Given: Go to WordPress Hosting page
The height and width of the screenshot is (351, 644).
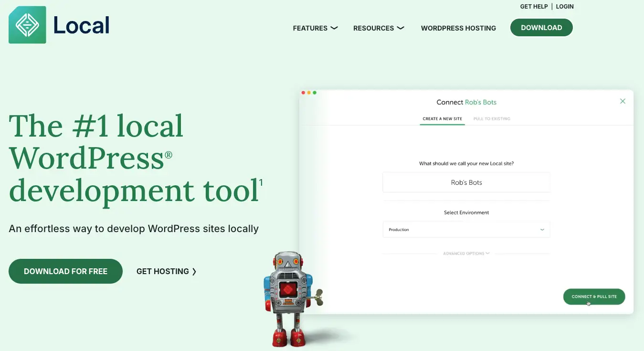Looking at the screenshot, I should pos(458,28).
